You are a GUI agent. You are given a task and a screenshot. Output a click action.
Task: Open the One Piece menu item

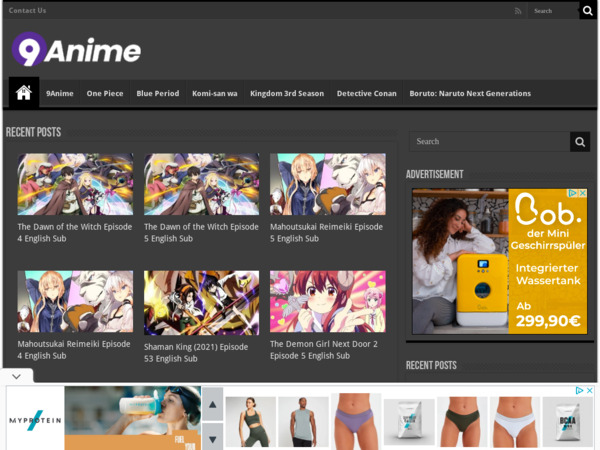(x=105, y=93)
